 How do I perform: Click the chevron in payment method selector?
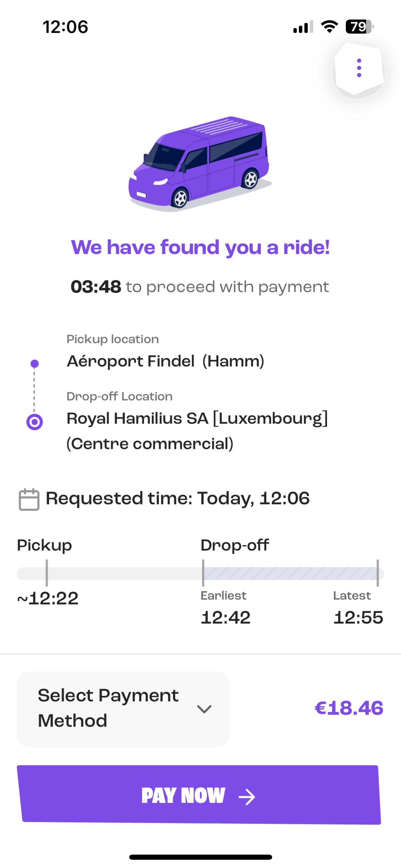[204, 709]
